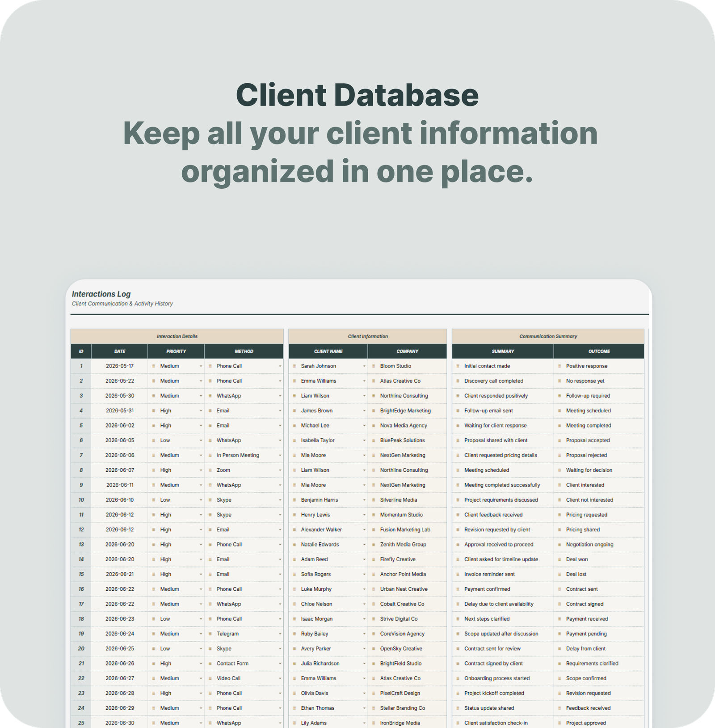Expand method dropdown for Contact Form
Image resolution: width=715 pixels, height=728 pixels.
click(x=280, y=664)
